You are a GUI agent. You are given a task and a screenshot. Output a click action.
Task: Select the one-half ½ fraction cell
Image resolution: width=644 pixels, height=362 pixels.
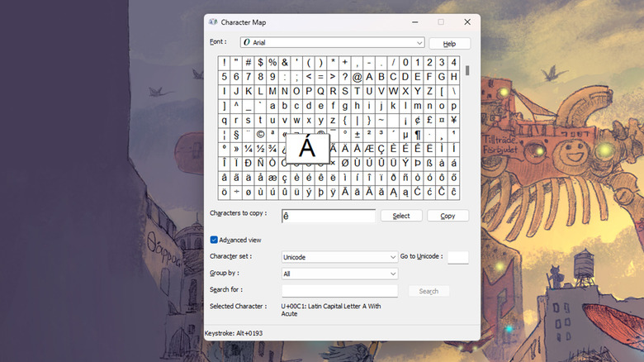(x=260, y=149)
